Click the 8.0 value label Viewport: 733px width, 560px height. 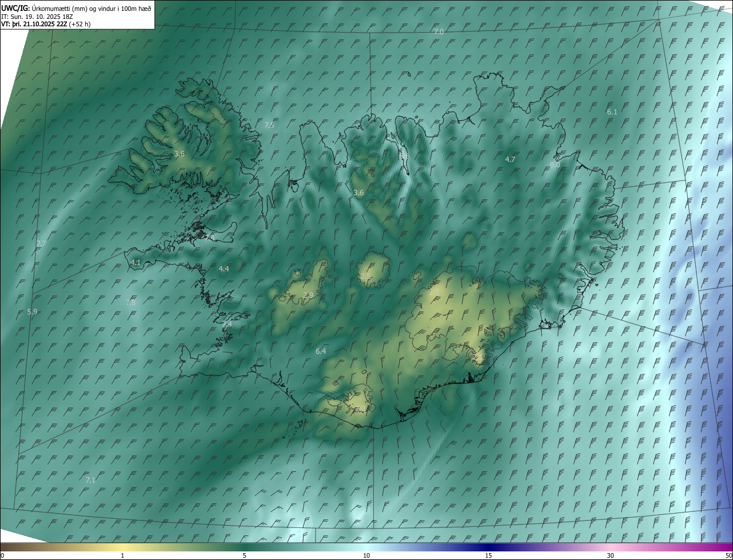click(x=555, y=164)
